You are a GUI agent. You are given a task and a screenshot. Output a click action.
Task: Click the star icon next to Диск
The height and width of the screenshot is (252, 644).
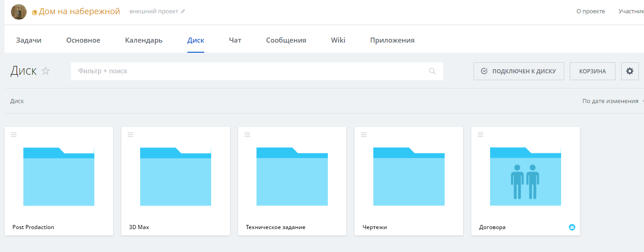point(45,71)
